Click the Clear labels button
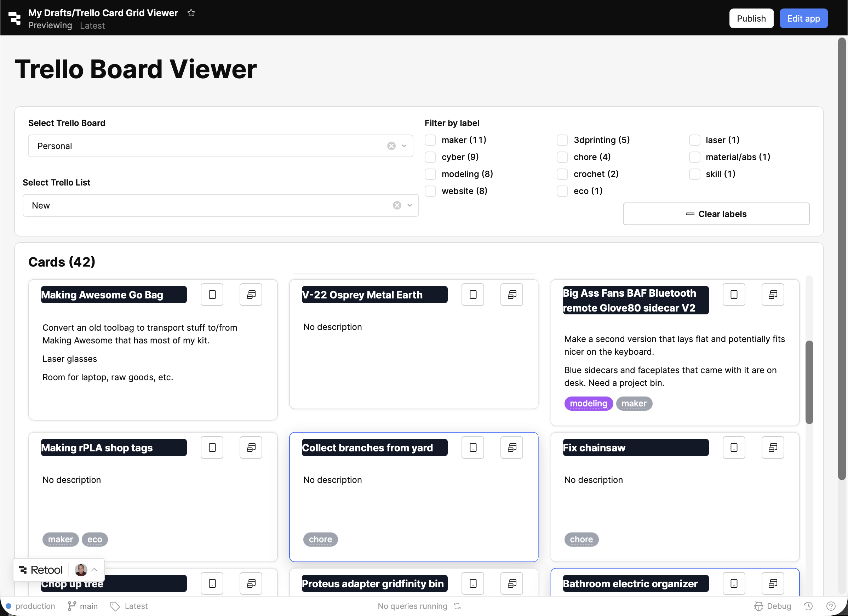This screenshot has width=848, height=616. pyautogui.click(x=716, y=214)
